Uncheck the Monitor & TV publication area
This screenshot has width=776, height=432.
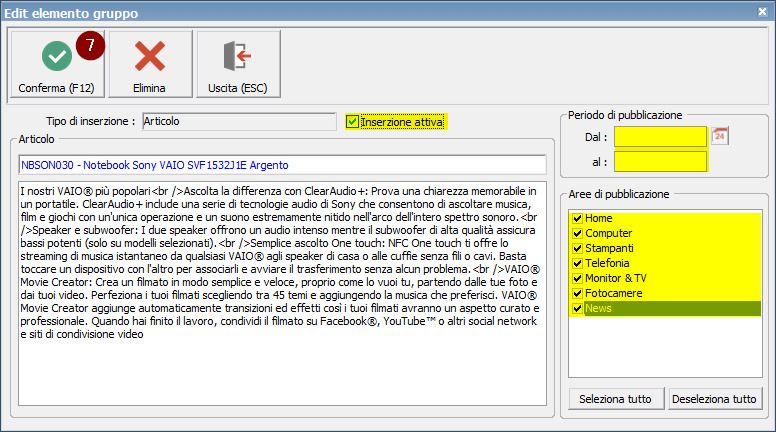tap(577, 278)
